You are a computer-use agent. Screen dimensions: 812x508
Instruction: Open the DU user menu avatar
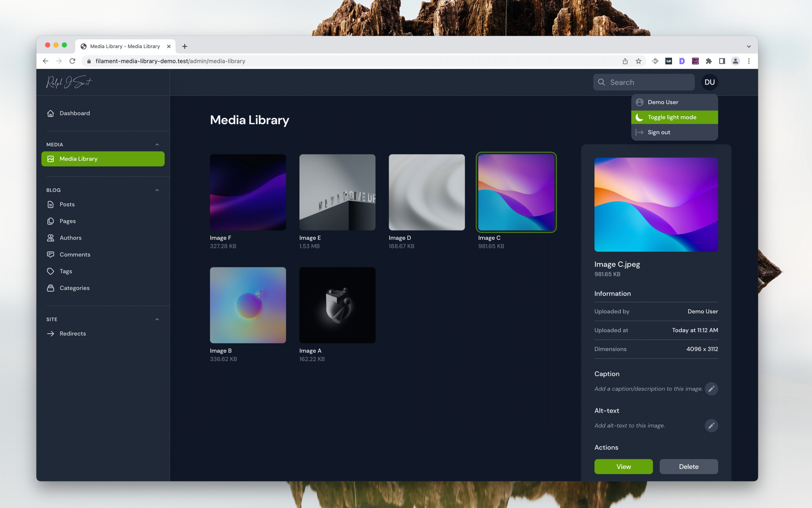[x=710, y=82]
